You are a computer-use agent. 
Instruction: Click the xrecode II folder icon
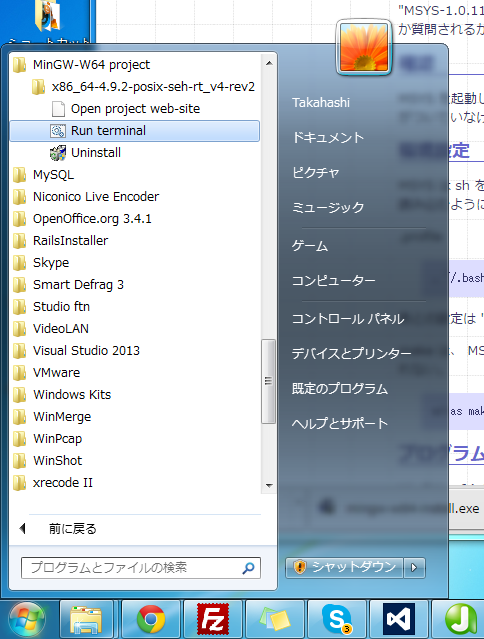[x=19, y=483]
